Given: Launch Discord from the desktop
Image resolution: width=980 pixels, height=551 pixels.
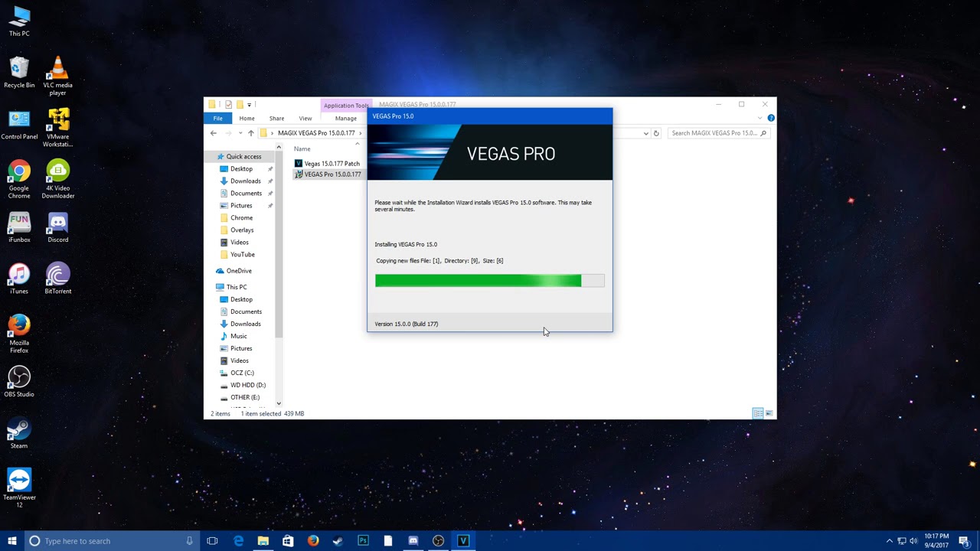Looking at the screenshot, I should tap(57, 227).
